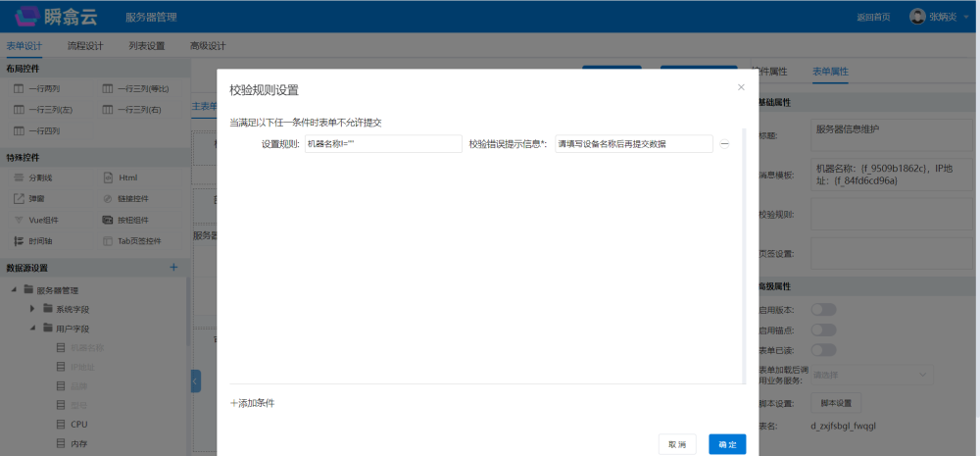The width and height of the screenshot is (980, 456).
Task: Click the plus icon beside 数据源设置
Action: pos(173,267)
